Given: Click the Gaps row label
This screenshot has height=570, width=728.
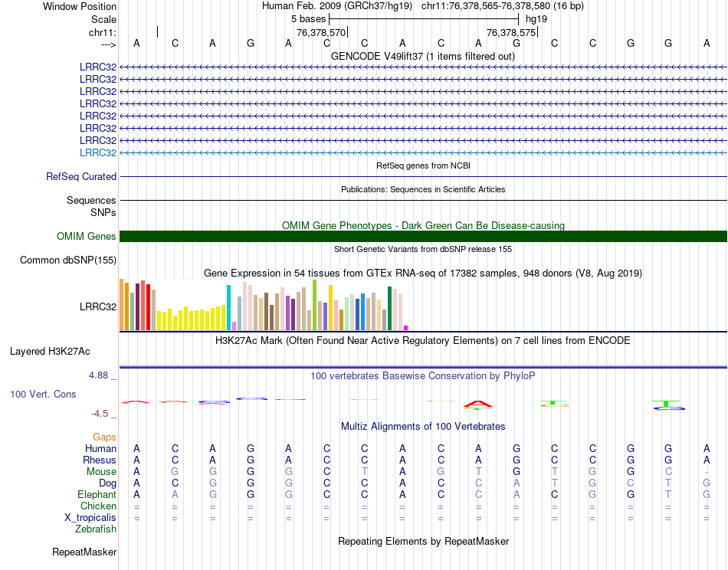Looking at the screenshot, I should [104, 437].
